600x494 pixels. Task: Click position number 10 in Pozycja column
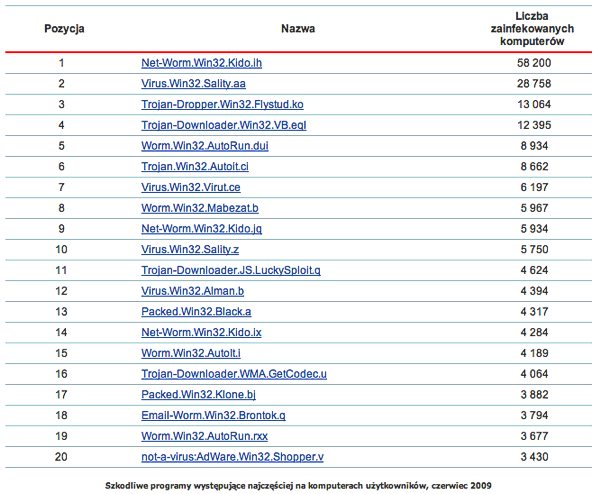61,249
